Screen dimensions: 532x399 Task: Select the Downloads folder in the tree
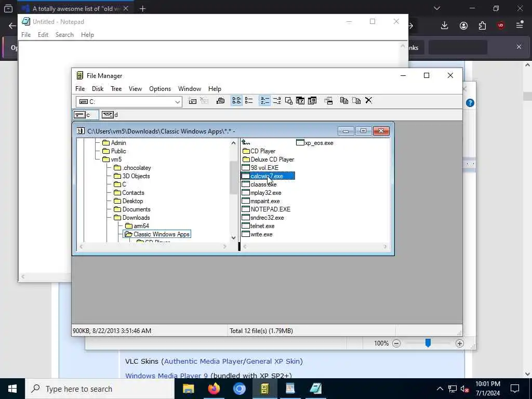pyautogui.click(x=131, y=218)
